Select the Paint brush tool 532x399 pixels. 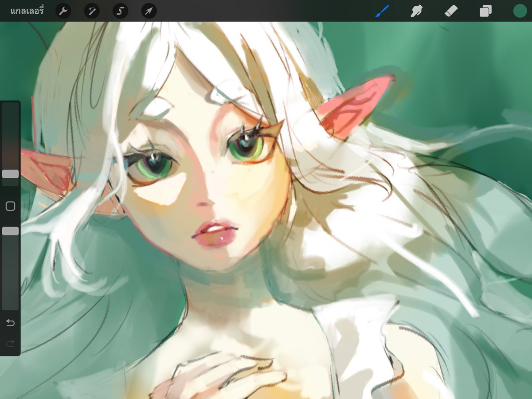(x=382, y=11)
